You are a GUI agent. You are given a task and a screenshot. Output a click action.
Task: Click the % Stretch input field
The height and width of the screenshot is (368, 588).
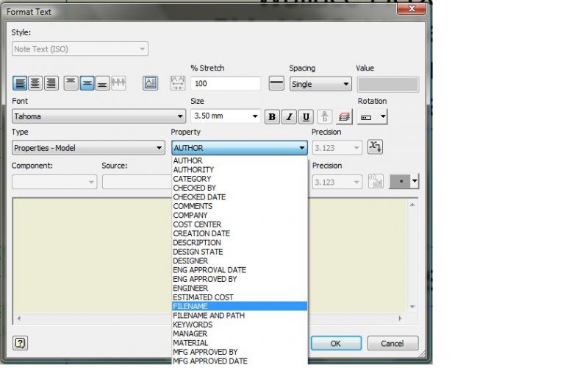tap(226, 83)
